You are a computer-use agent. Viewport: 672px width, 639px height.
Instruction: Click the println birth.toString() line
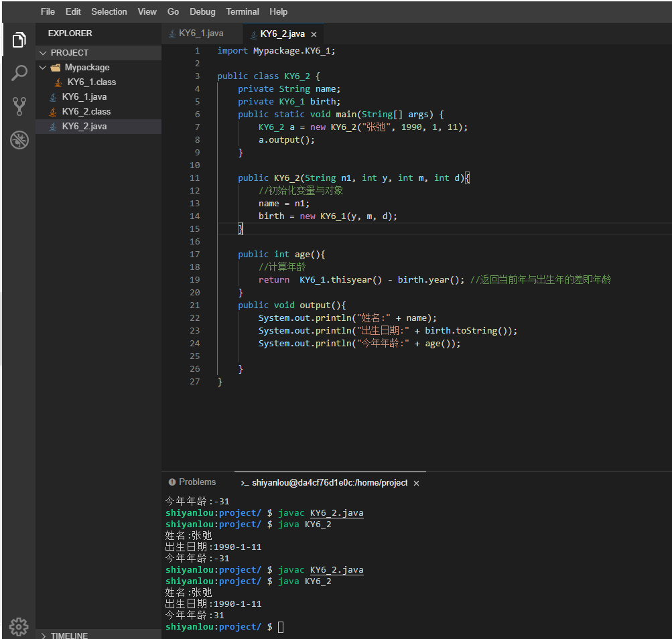(x=388, y=331)
